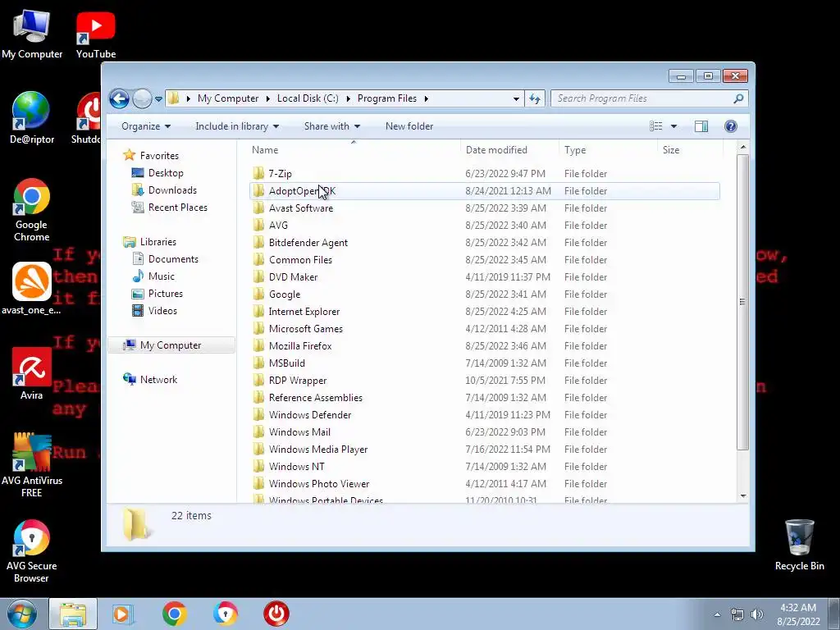Click the file list vertical scrollbar thumb

742,302
